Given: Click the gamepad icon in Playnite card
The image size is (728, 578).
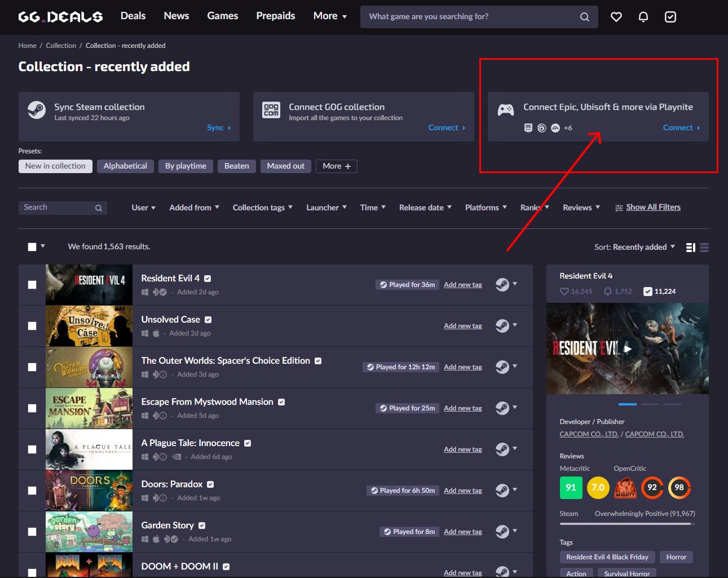Looking at the screenshot, I should coord(506,110).
